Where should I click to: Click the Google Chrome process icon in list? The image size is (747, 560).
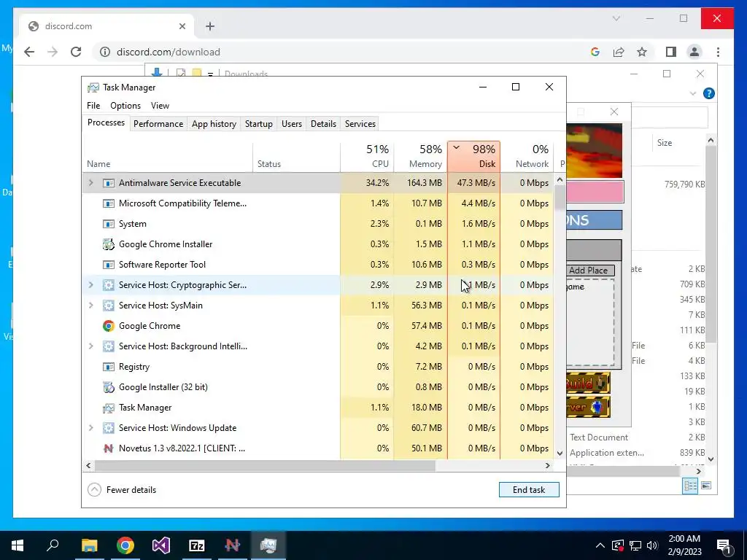[x=109, y=326]
